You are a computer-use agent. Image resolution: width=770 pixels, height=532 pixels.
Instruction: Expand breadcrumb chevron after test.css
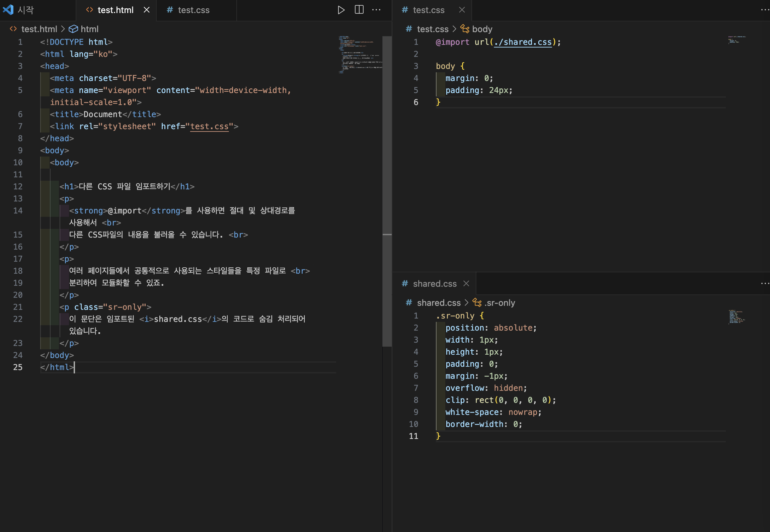coord(454,29)
